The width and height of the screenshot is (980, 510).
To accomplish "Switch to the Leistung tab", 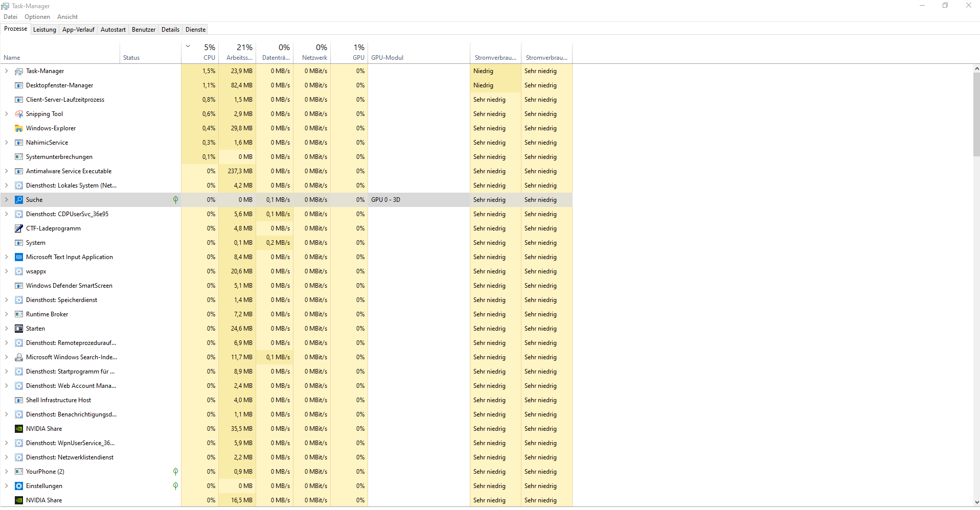I will pos(44,30).
